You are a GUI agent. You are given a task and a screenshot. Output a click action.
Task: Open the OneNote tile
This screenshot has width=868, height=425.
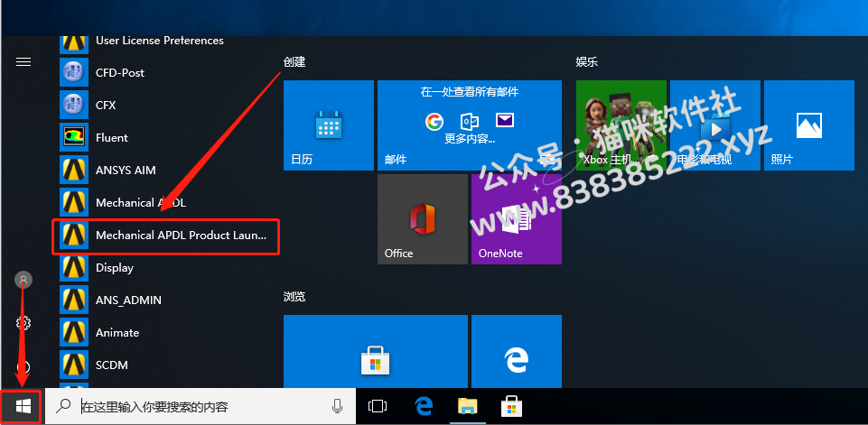(517, 219)
